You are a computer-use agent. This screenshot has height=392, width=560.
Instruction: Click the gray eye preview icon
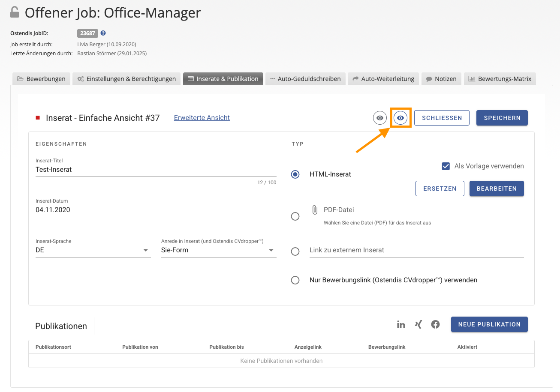pyautogui.click(x=379, y=118)
